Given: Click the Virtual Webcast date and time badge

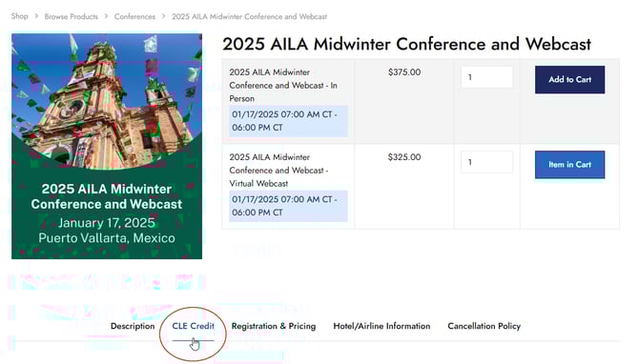Looking at the screenshot, I should (288, 206).
